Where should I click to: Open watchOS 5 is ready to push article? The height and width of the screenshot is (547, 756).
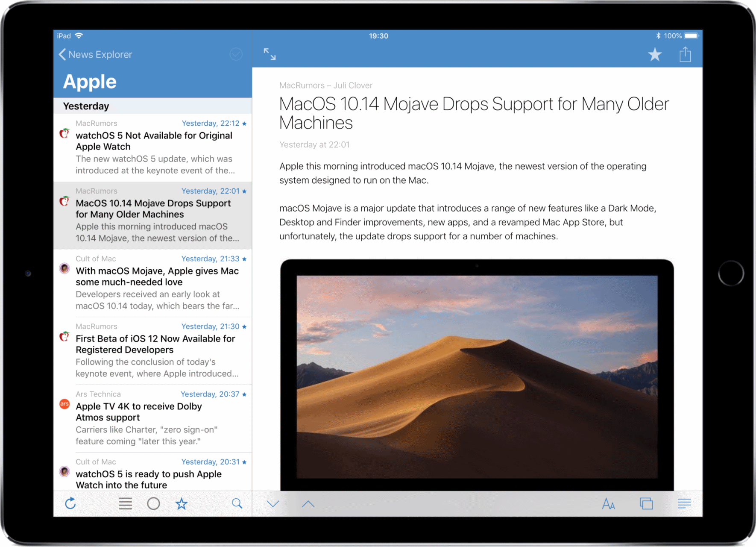(x=152, y=472)
